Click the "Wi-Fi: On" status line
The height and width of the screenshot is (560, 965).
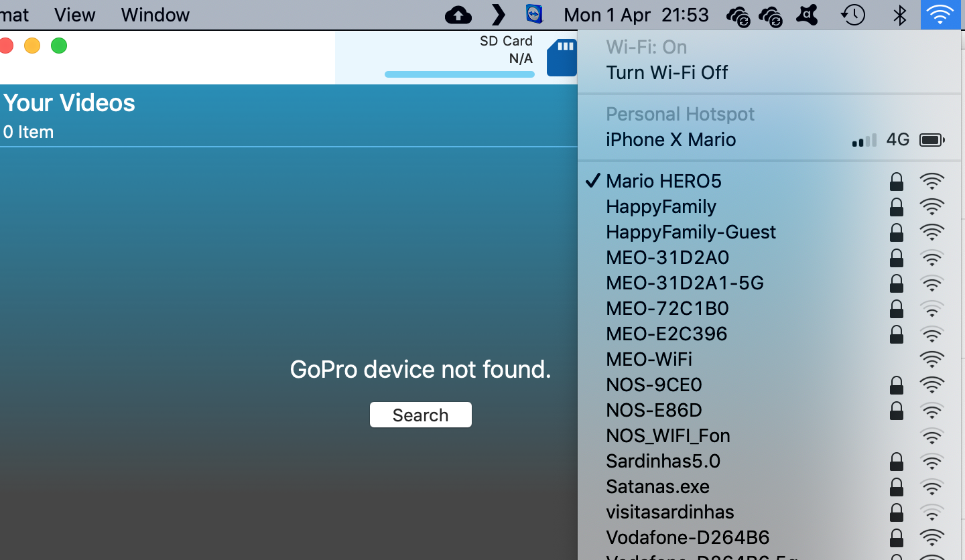point(647,47)
